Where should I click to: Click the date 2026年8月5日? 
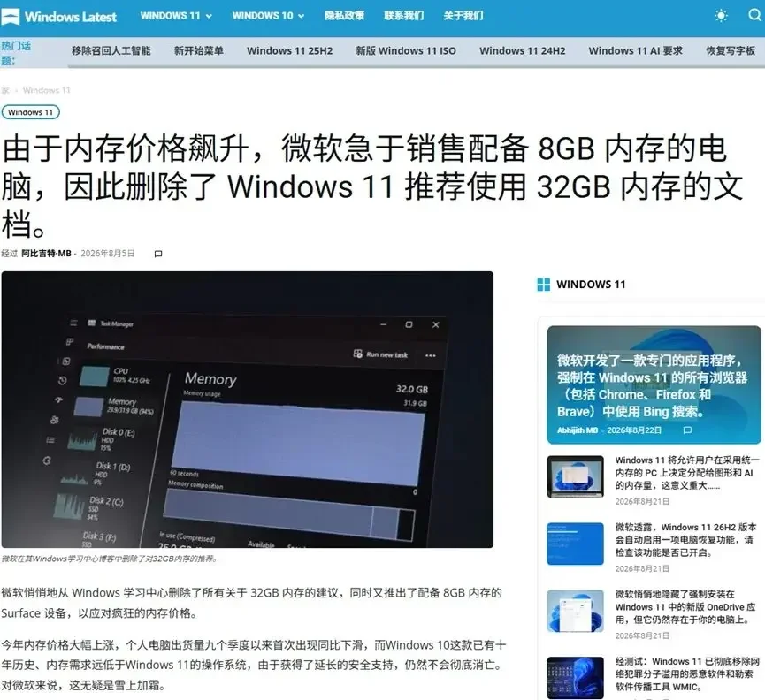click(x=107, y=254)
